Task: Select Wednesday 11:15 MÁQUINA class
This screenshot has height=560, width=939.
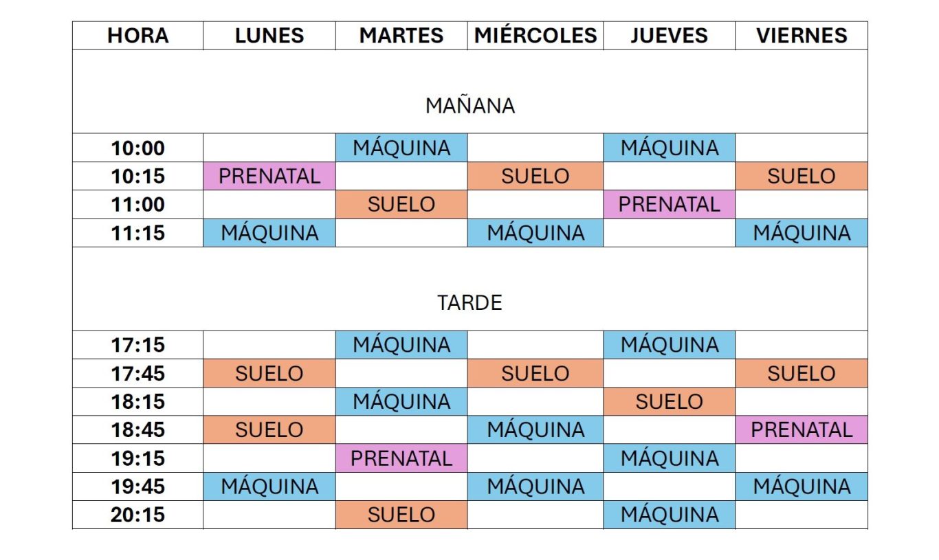Action: tap(535, 233)
